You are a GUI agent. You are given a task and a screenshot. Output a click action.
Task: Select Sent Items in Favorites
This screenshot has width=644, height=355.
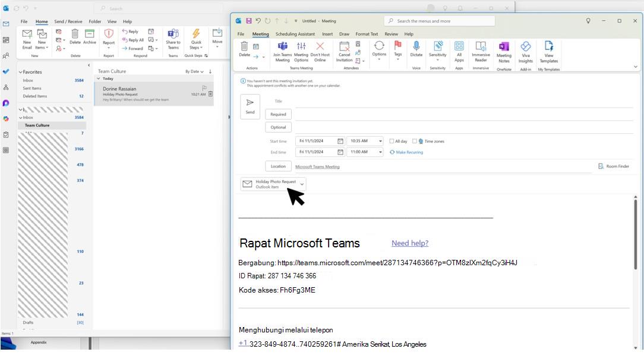coord(32,89)
